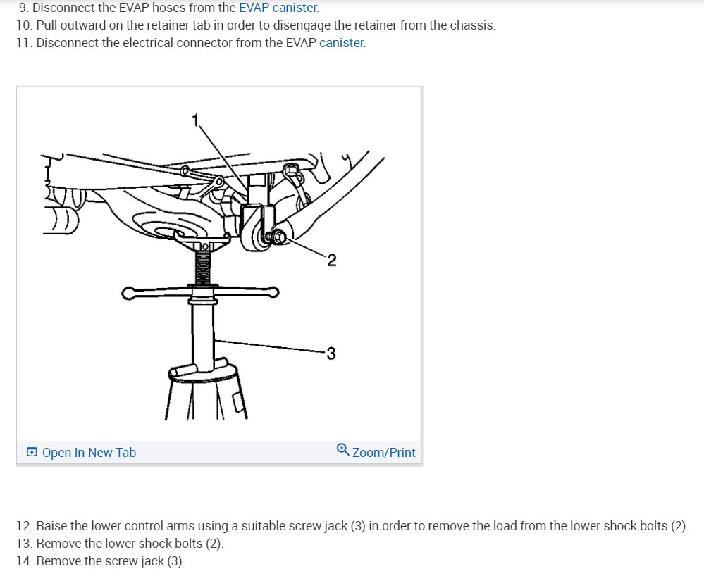Click the jack stand tripod base in the diagram
The width and height of the screenshot is (704, 588).
tap(206, 391)
